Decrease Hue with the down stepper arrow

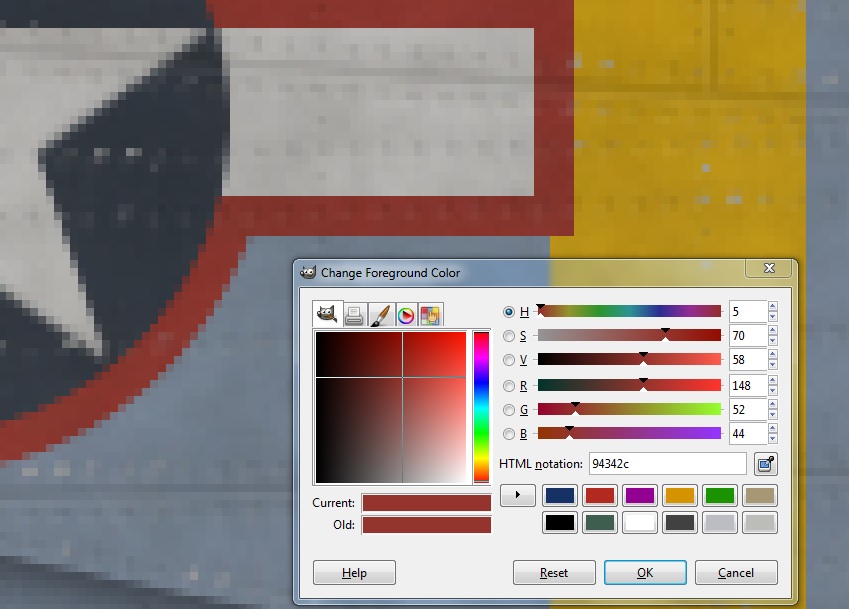[773, 317]
